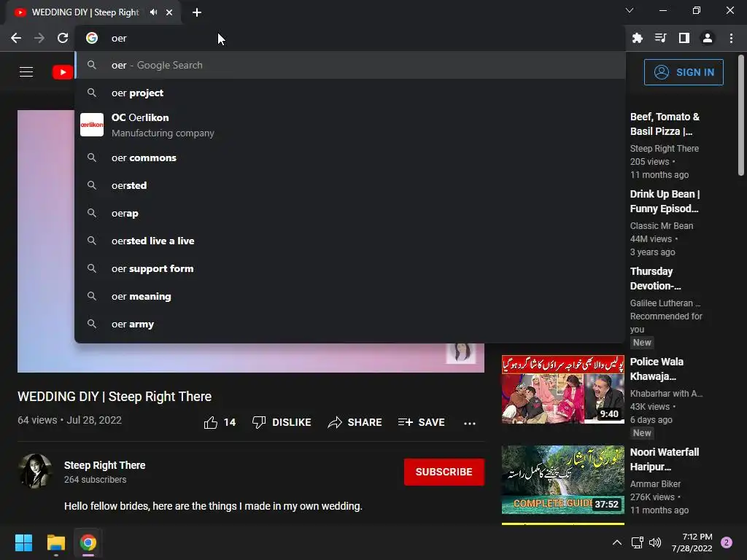Image resolution: width=747 pixels, height=560 pixels.
Task: Select the 'OC Oerlikon' manufacturing company suggestion
Action: click(x=350, y=125)
